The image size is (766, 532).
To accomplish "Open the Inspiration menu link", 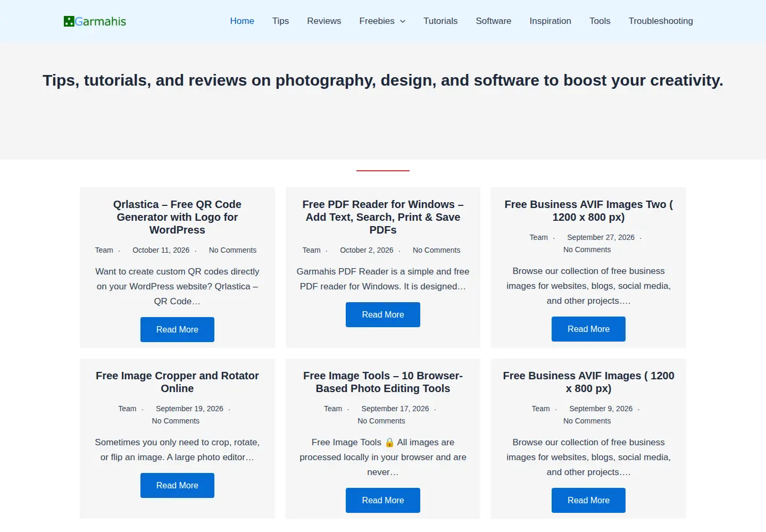I will click(550, 21).
